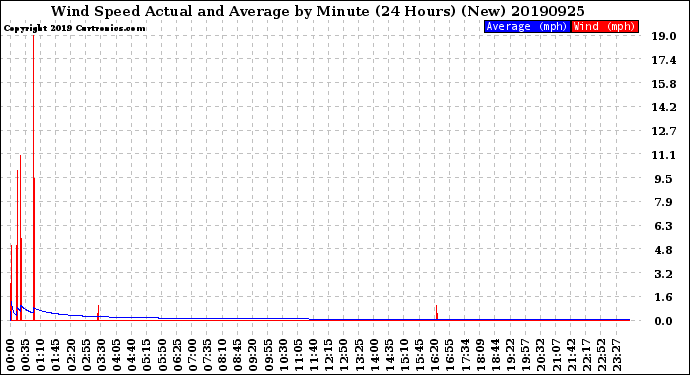Click the 16:55 time axis label
This screenshot has height=375, width=690.
(x=450, y=355)
